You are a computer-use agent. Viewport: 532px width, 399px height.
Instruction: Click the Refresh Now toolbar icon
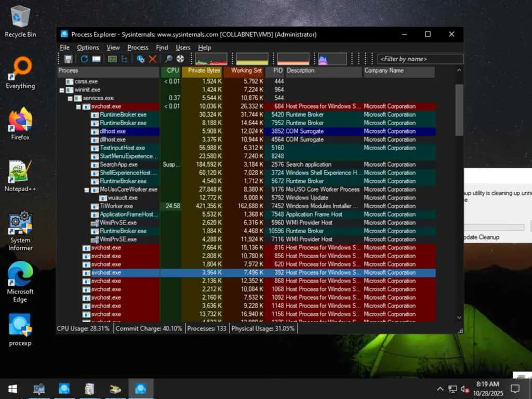84,59
